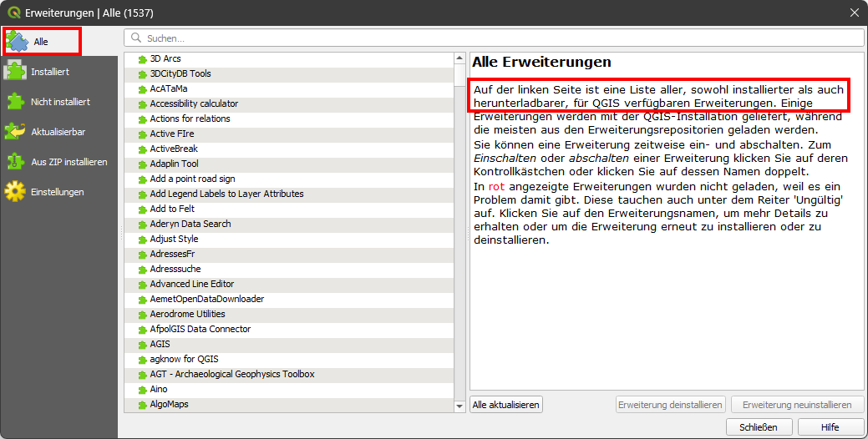Click the Einstellungen gear icon
Image resolution: width=868 pixels, height=439 pixels.
click(15, 192)
